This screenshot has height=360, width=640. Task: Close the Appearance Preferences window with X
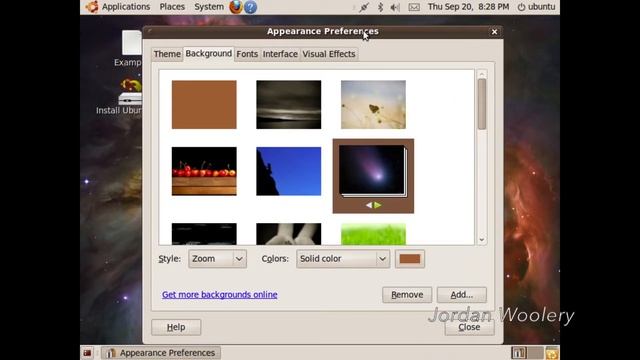(494, 31)
